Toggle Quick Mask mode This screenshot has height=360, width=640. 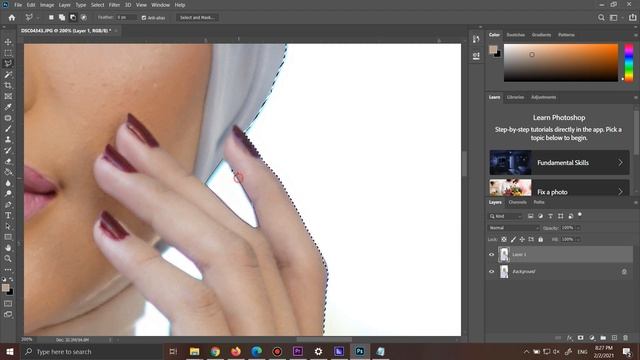8,304
